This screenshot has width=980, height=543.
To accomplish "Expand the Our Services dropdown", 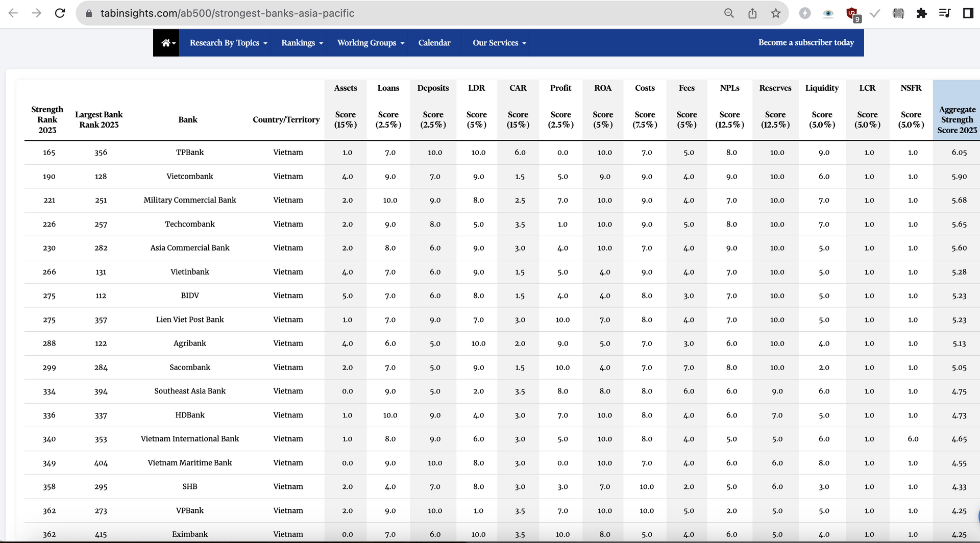I will click(x=499, y=43).
